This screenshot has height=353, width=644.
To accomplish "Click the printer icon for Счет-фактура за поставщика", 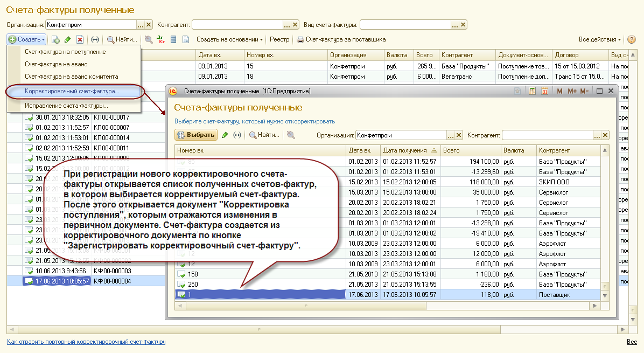I will [300, 39].
